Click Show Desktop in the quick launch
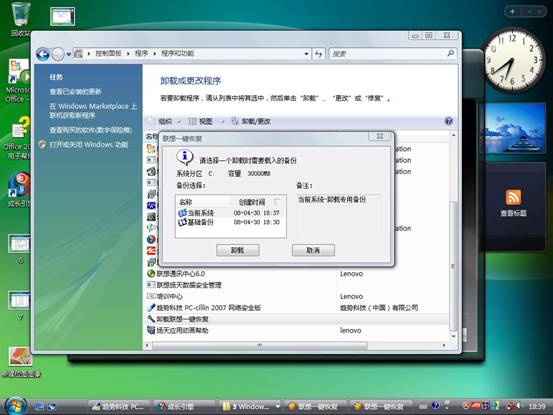Image resolution: width=553 pixels, height=415 pixels. click(39, 407)
